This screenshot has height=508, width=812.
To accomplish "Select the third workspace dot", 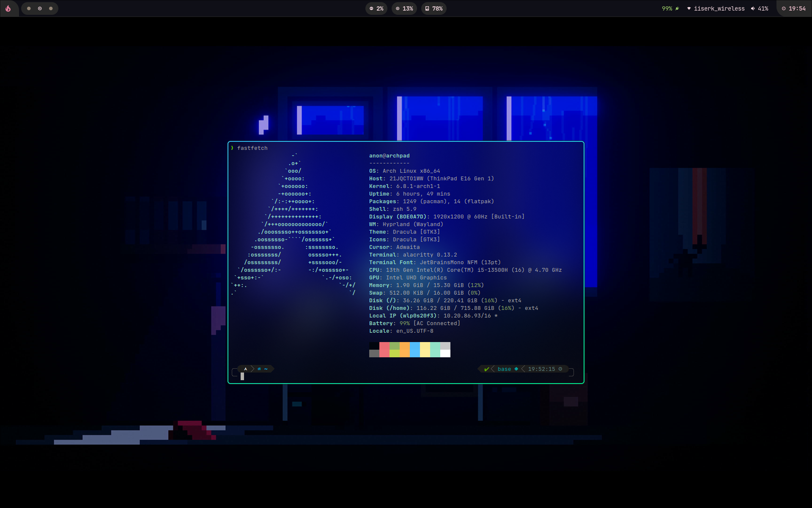I will (x=51, y=8).
